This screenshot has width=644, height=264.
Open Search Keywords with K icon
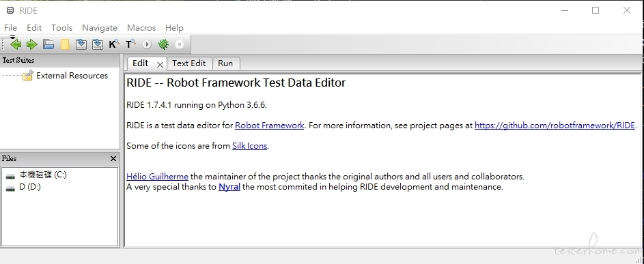click(114, 44)
